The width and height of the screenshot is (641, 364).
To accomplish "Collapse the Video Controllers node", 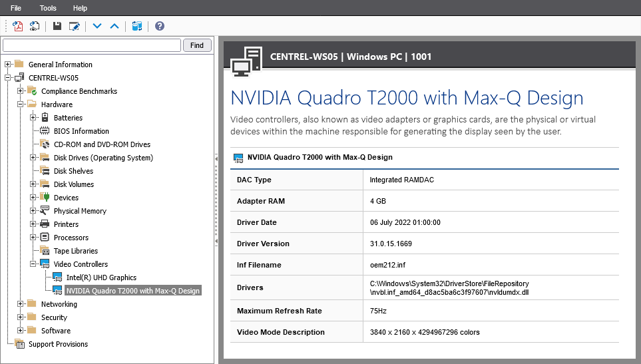I will tap(33, 264).
